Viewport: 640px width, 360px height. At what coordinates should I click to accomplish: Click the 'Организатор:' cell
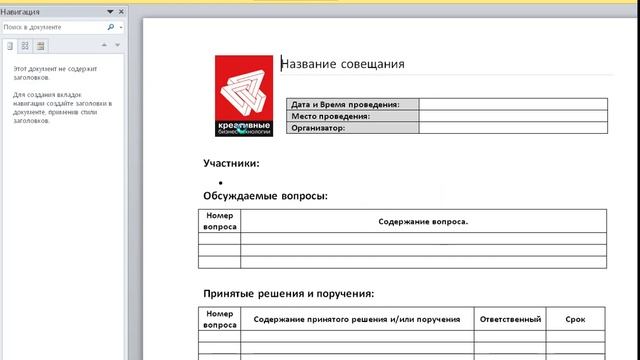click(353, 128)
